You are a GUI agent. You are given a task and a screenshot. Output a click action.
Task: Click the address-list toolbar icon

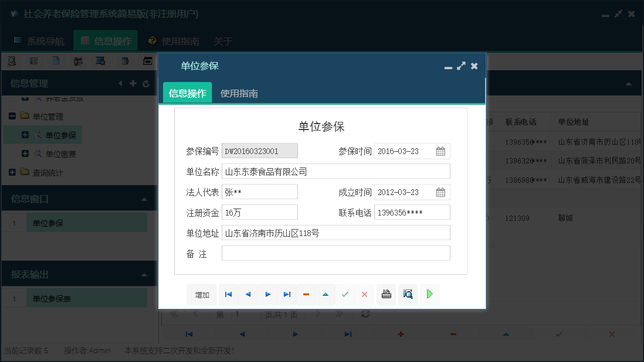coord(33,60)
